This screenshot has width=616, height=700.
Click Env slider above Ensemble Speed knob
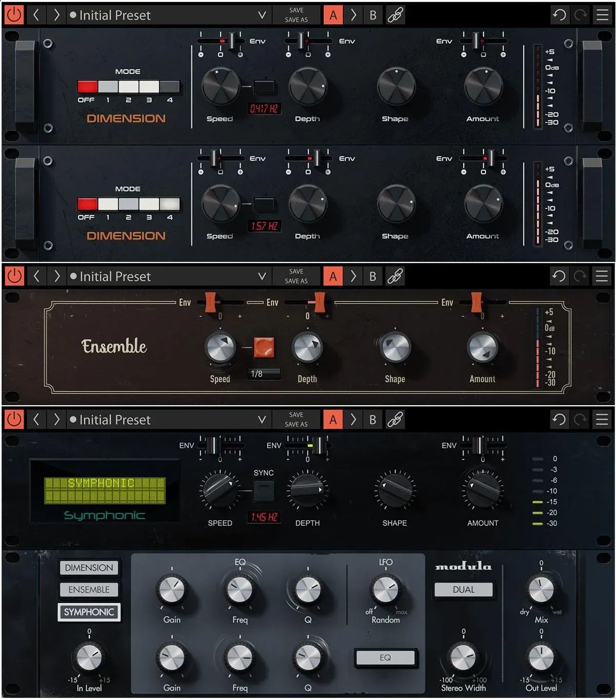[x=210, y=302]
